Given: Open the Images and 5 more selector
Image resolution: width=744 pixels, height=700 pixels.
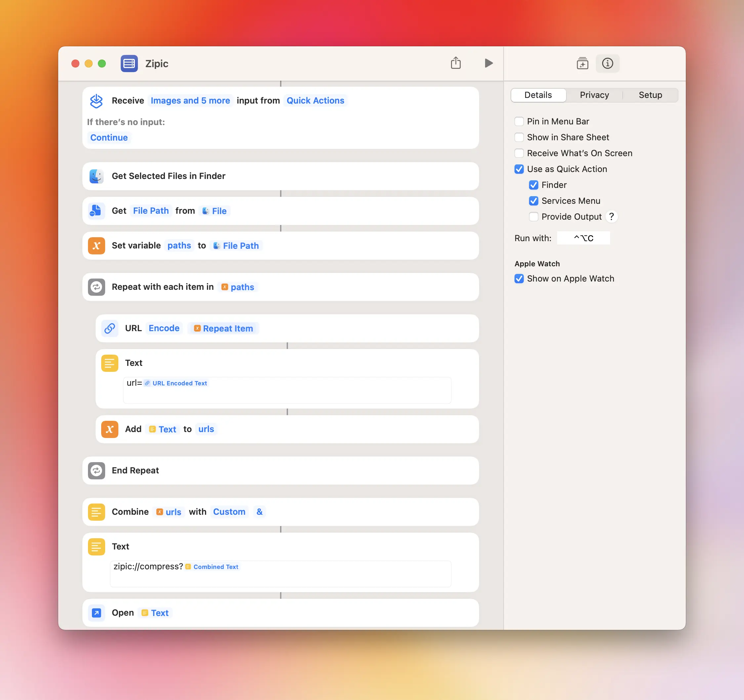Looking at the screenshot, I should coord(190,100).
